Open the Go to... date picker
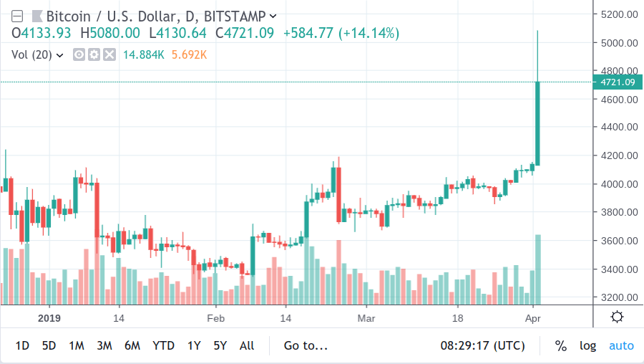Viewport: 644px width, 364px height. pyautogui.click(x=306, y=345)
